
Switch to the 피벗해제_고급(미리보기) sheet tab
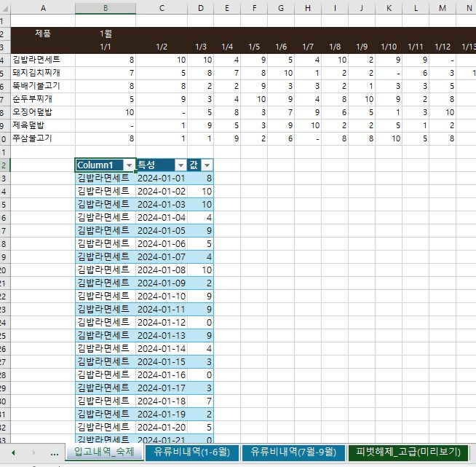coord(408,452)
